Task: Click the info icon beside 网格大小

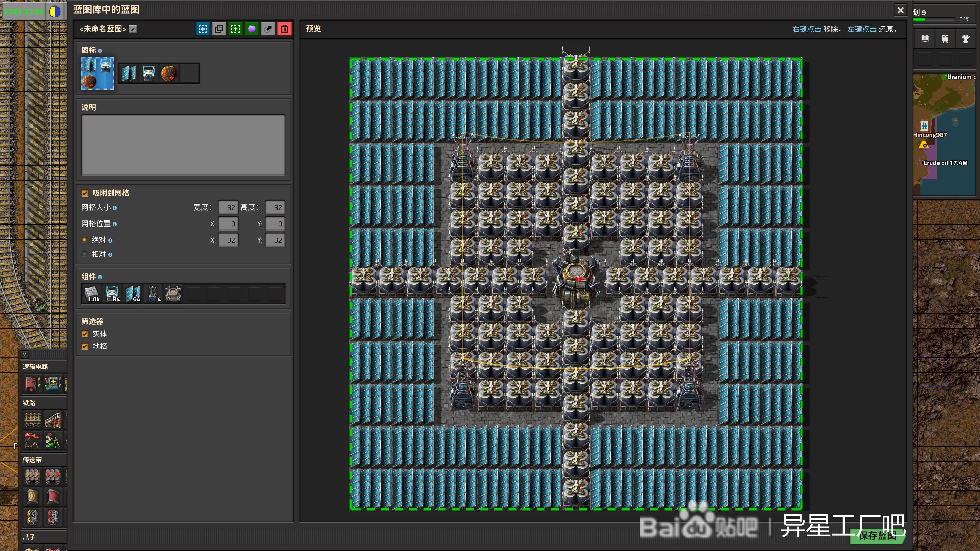Action: pos(115,208)
